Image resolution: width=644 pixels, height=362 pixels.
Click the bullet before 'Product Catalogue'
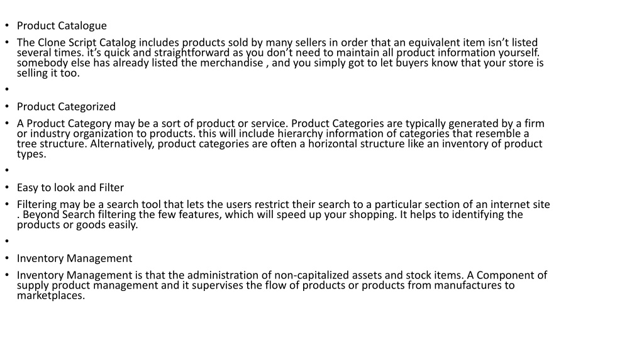7,25
